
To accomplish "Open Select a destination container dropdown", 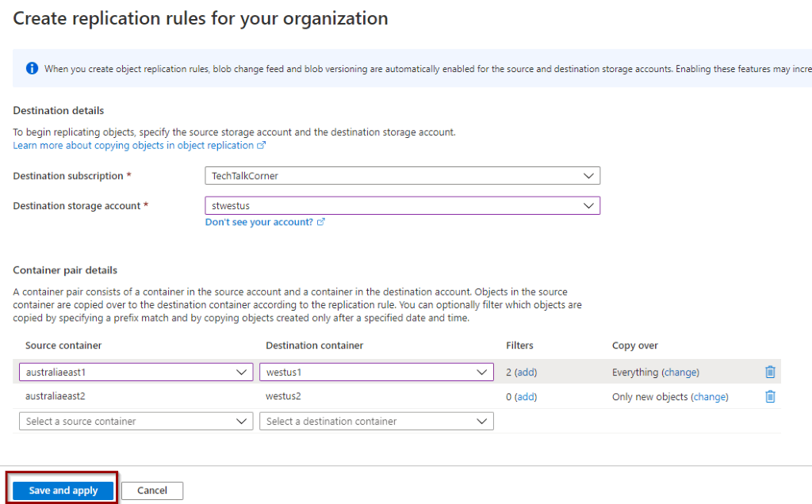I will click(377, 422).
